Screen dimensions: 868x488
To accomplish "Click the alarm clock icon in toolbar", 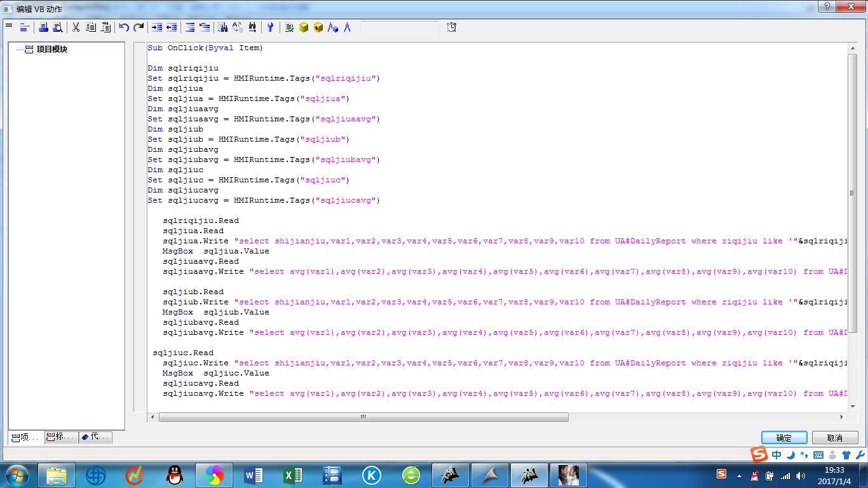I will (x=451, y=27).
